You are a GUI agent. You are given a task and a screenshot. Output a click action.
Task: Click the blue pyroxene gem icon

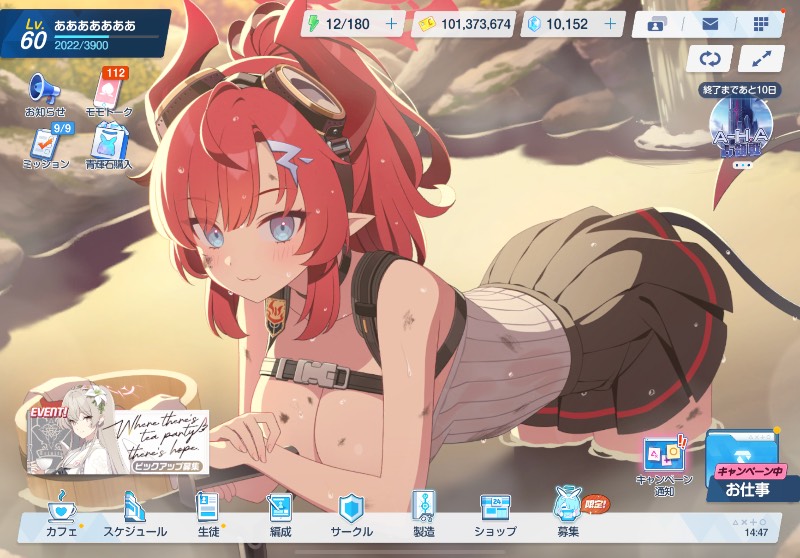pyautogui.click(x=534, y=24)
